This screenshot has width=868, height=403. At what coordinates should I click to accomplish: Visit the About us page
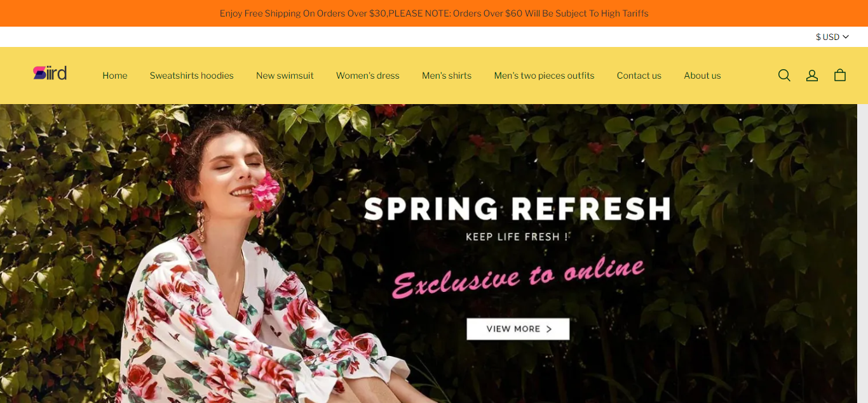702,76
